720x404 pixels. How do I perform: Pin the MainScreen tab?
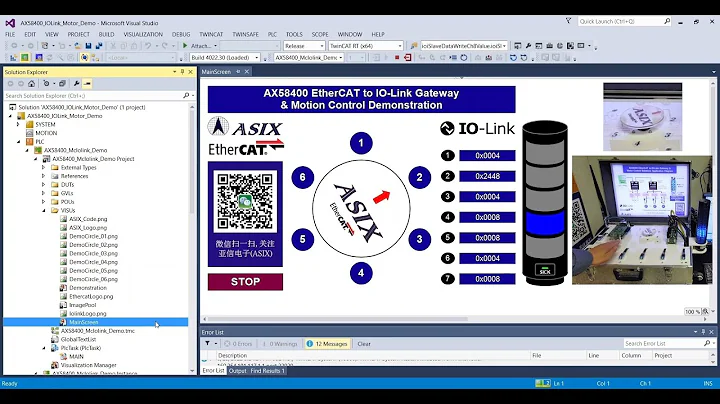(x=238, y=72)
